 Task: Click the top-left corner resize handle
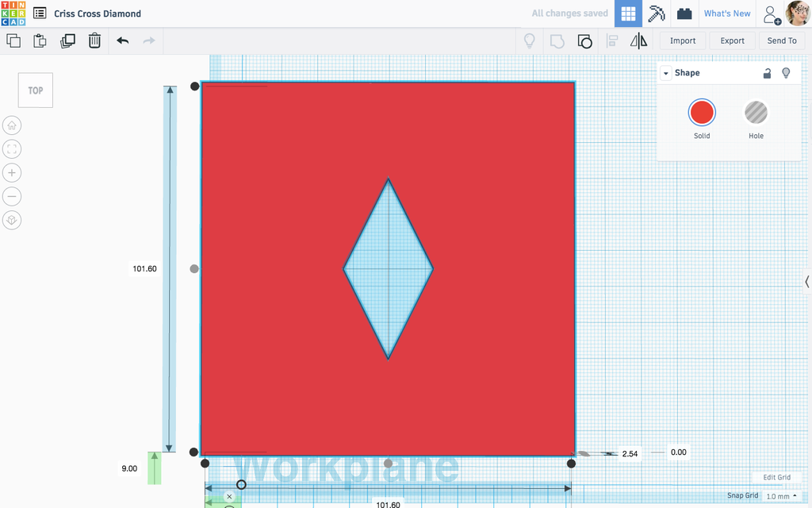tap(195, 86)
